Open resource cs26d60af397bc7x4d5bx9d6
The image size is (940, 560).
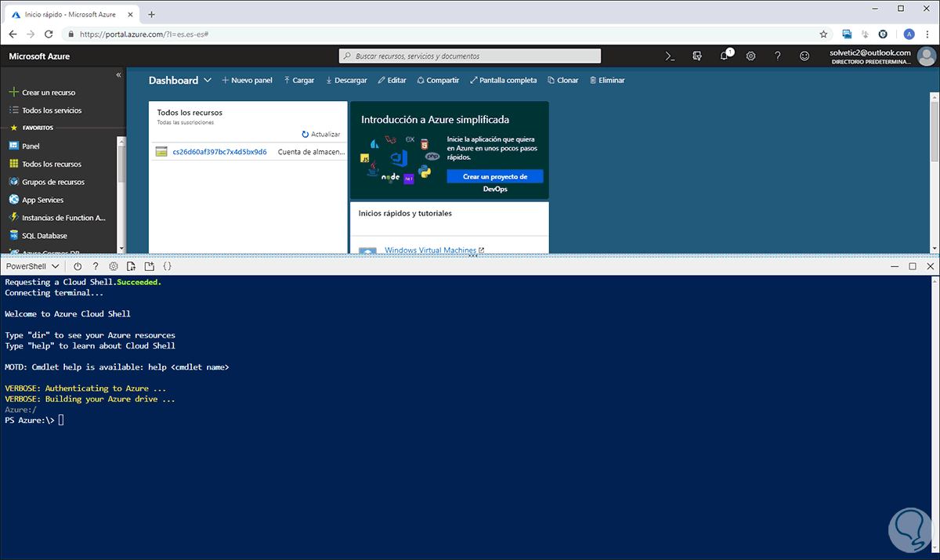tap(219, 152)
